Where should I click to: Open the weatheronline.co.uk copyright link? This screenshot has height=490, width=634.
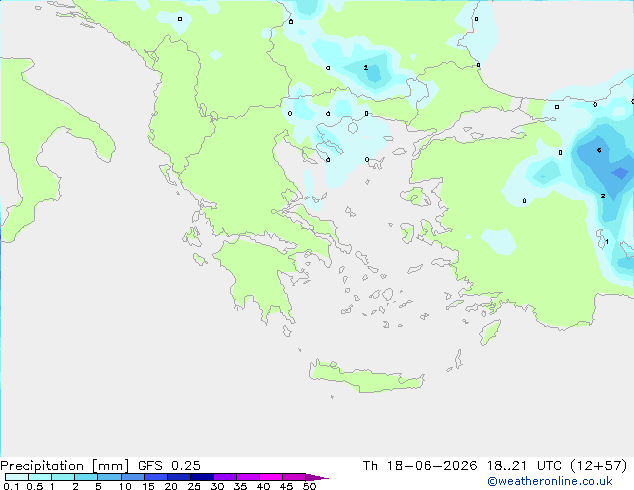pyautogui.click(x=550, y=481)
